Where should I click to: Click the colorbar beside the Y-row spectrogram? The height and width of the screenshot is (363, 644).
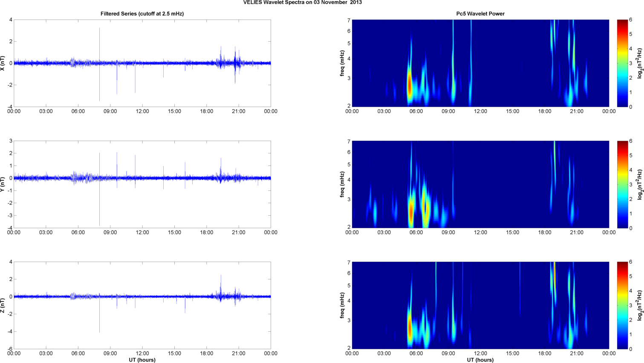[622, 184]
